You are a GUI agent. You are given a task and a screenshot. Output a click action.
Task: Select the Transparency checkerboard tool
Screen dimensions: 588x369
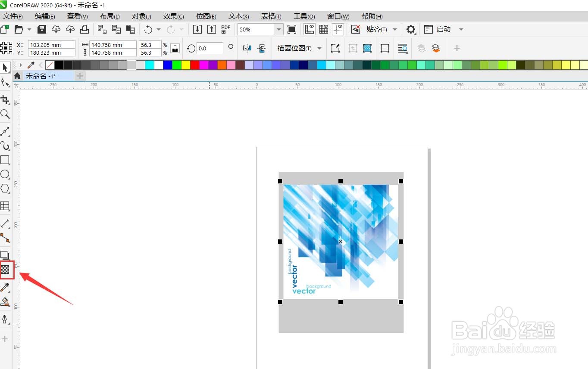[5, 270]
